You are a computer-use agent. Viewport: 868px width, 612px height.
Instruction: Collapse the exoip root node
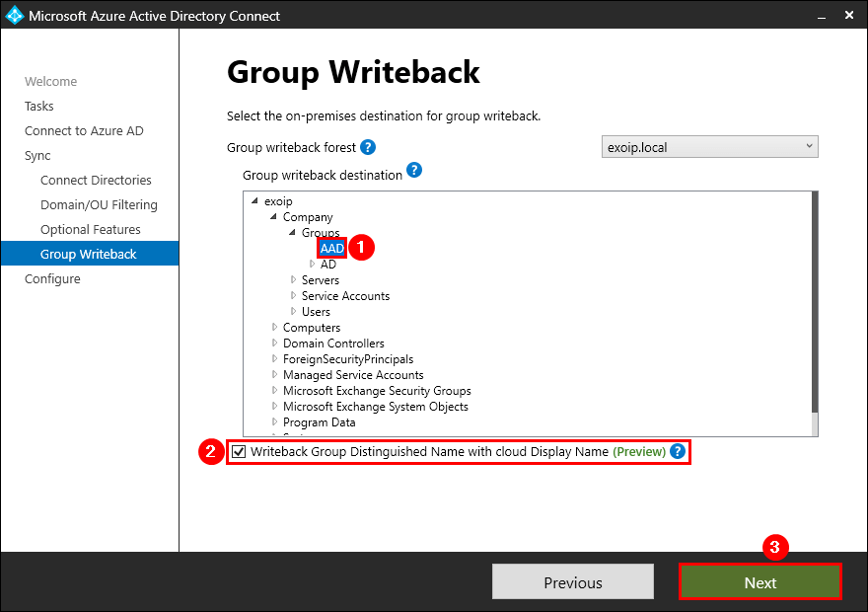click(x=254, y=201)
